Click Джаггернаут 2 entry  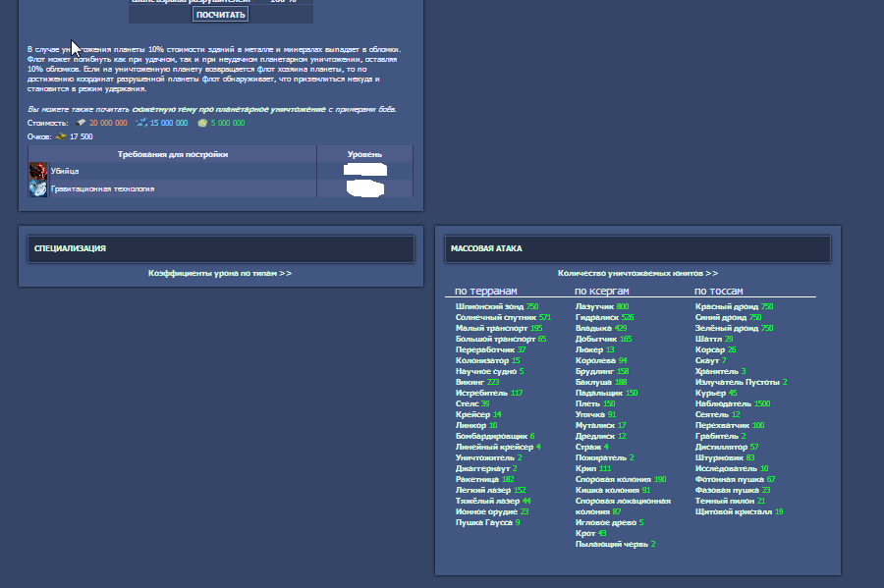[486, 468]
